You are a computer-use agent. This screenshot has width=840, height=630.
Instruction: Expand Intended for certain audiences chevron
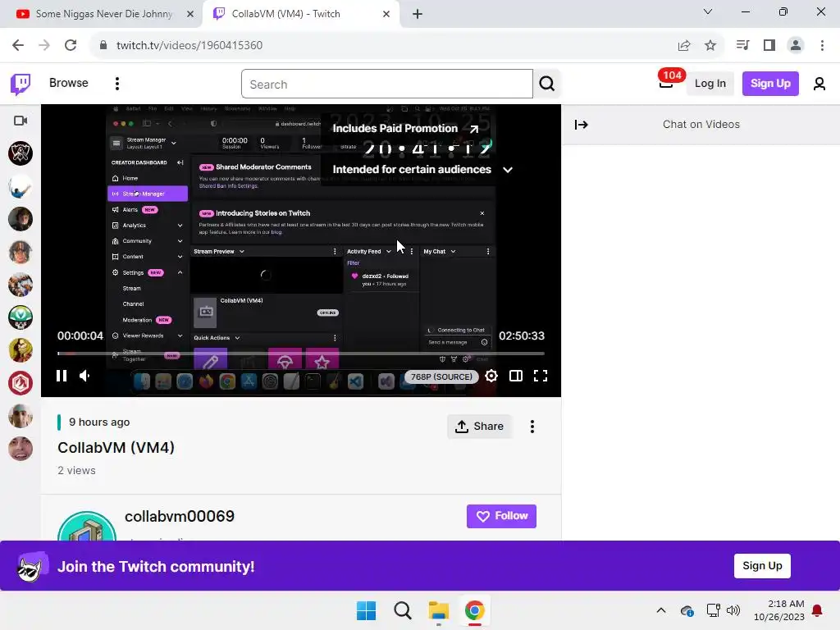point(508,170)
